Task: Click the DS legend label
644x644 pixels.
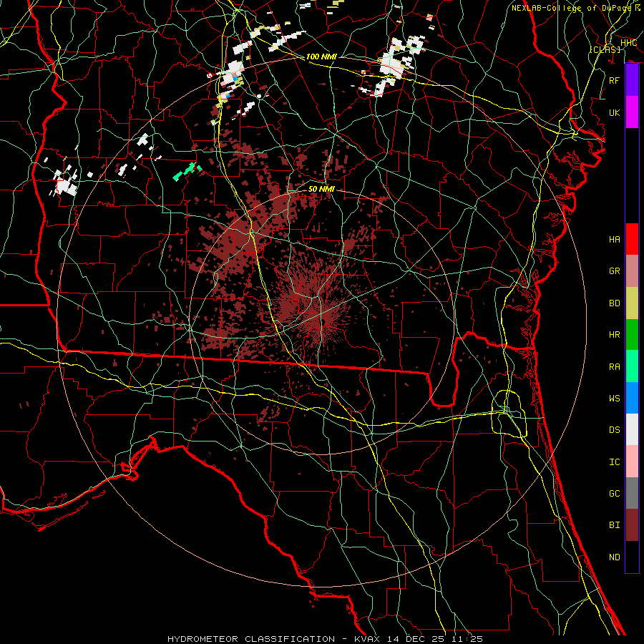Action: point(614,430)
